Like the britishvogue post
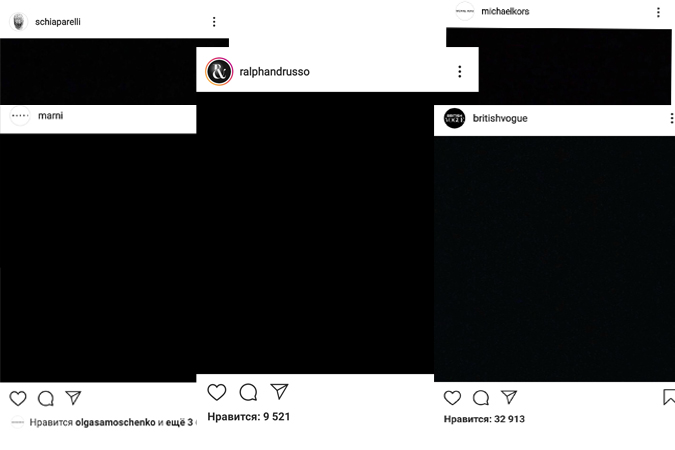This screenshot has height=450, width=675. [452, 397]
